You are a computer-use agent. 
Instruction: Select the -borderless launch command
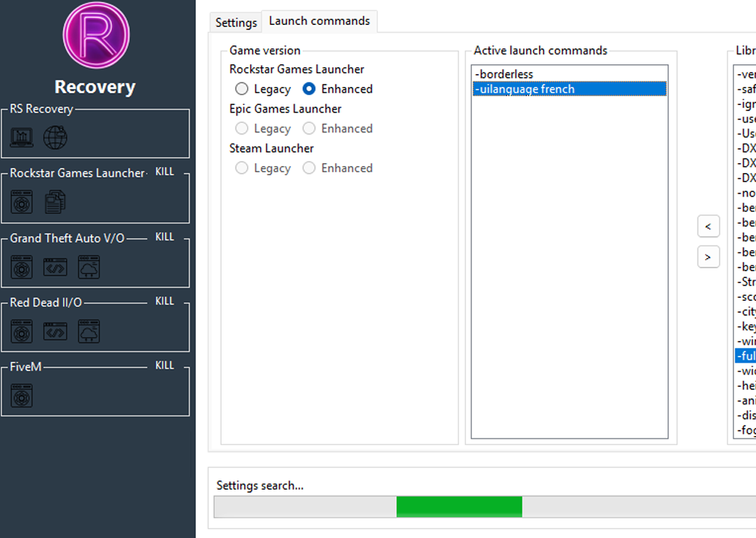pyautogui.click(x=505, y=74)
